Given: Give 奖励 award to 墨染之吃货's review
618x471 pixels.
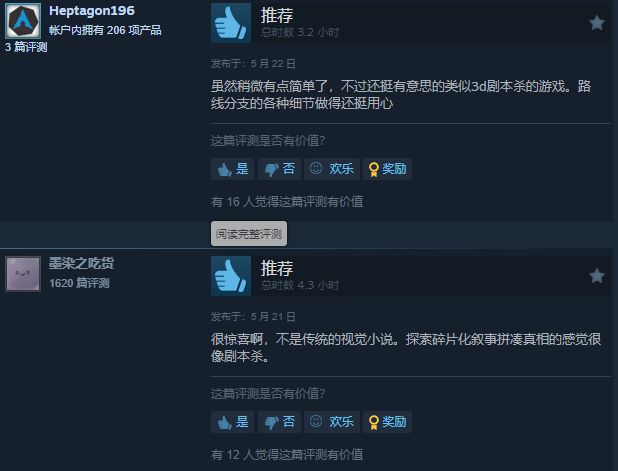Looking at the screenshot, I should [387, 422].
